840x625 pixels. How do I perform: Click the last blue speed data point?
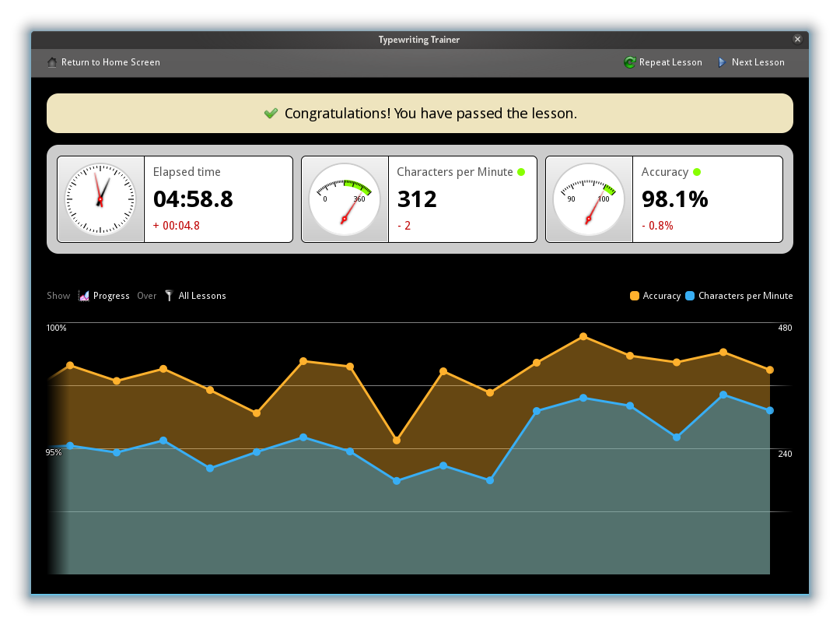click(x=770, y=411)
